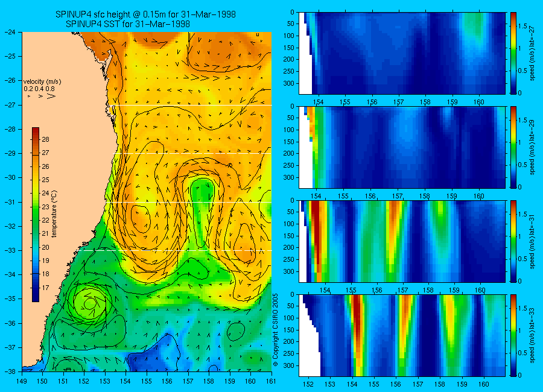Image resolution: width=543 pixels, height=392 pixels.
Task: Click the 23 tick on the temperature colorbar
Action: [x=45, y=207]
